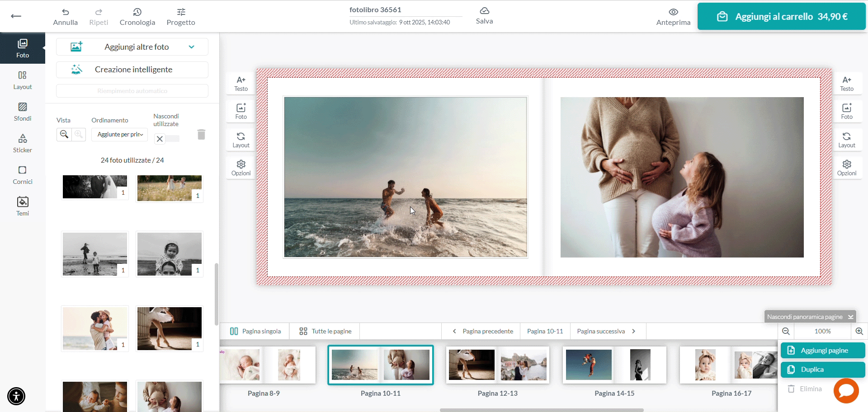
Task: Click the photo panel vertical scrollbar
Action: click(x=217, y=294)
